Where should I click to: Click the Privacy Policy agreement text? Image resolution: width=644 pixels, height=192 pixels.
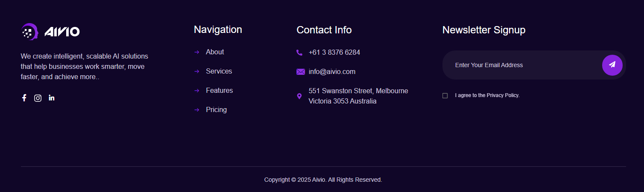[x=487, y=95]
